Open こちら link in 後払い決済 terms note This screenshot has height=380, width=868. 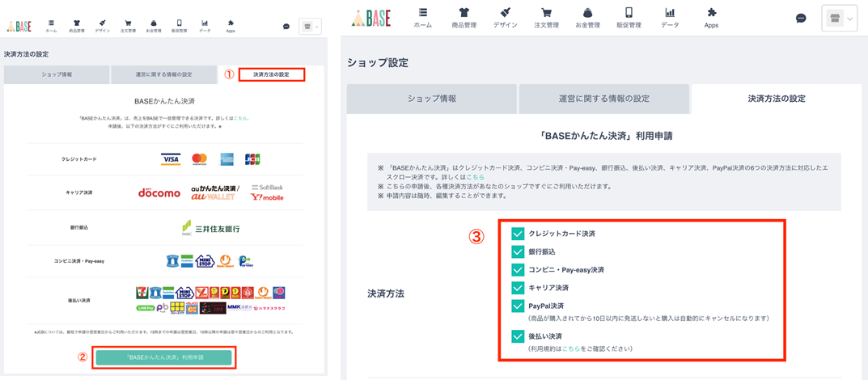coord(571,348)
